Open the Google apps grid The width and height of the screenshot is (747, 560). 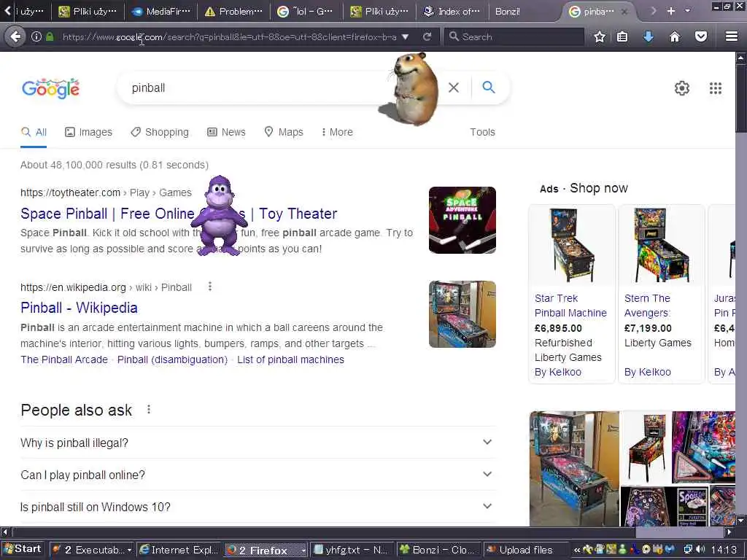pyautogui.click(x=715, y=88)
